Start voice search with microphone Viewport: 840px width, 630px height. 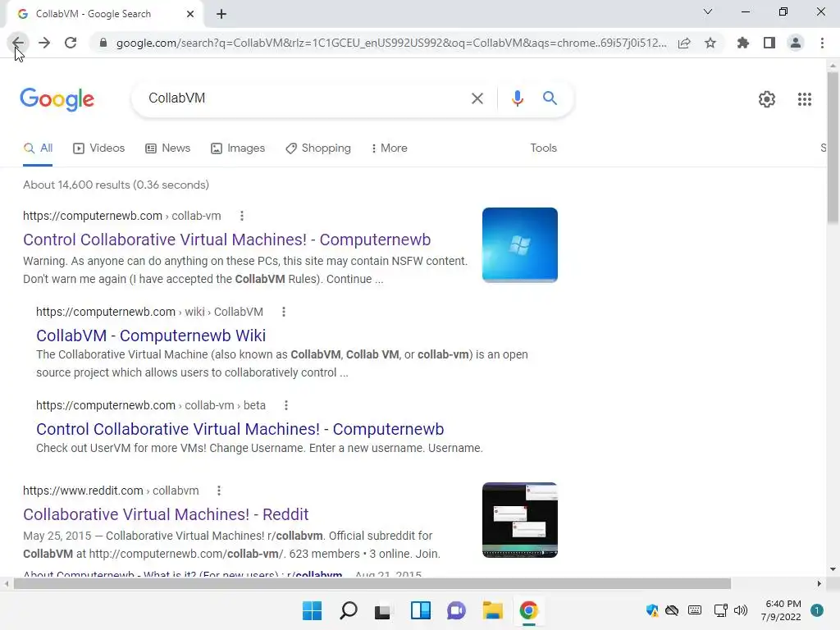(517, 98)
